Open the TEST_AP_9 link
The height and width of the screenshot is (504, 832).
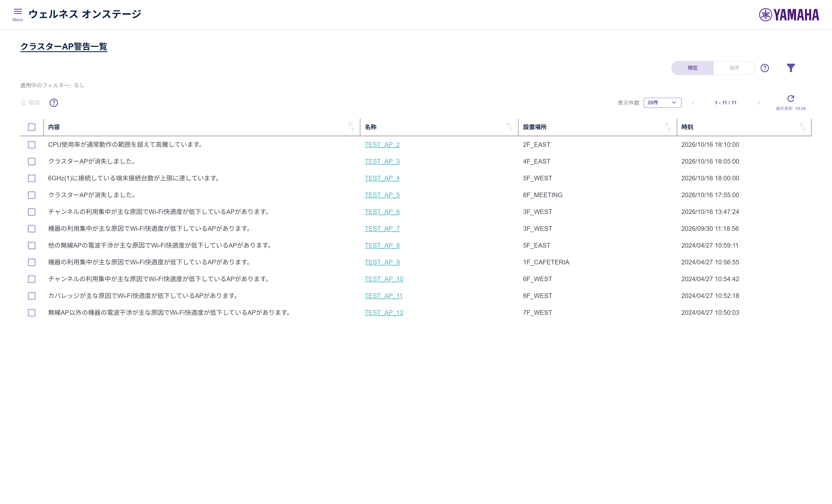coord(382,262)
